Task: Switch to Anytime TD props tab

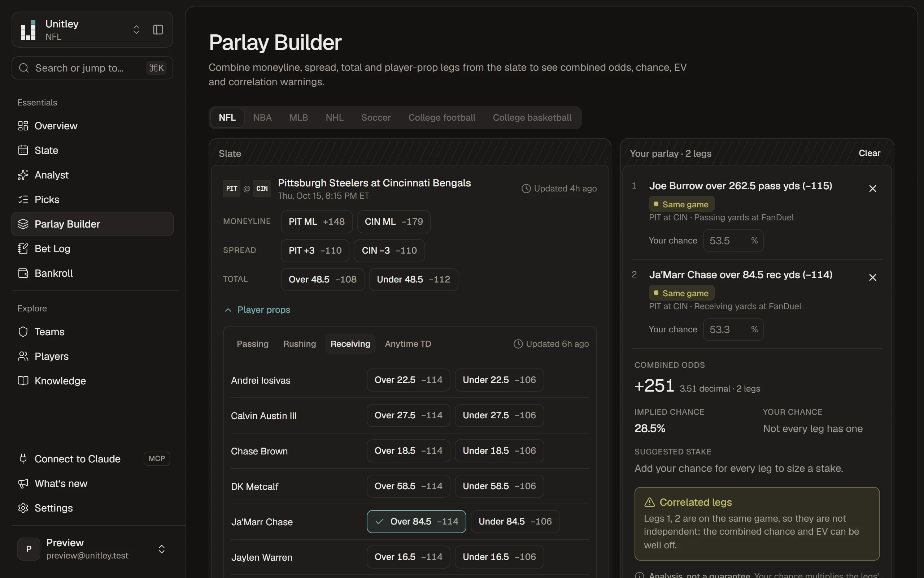Action: tap(408, 344)
